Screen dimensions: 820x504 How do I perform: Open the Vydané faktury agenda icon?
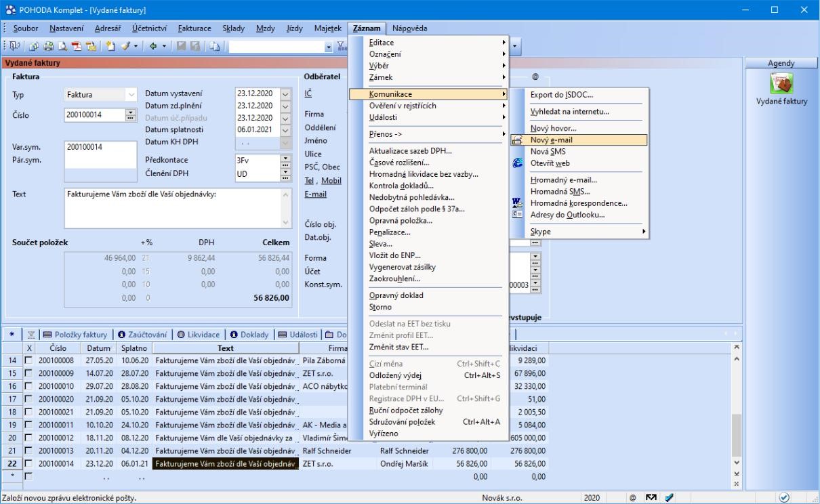[782, 85]
